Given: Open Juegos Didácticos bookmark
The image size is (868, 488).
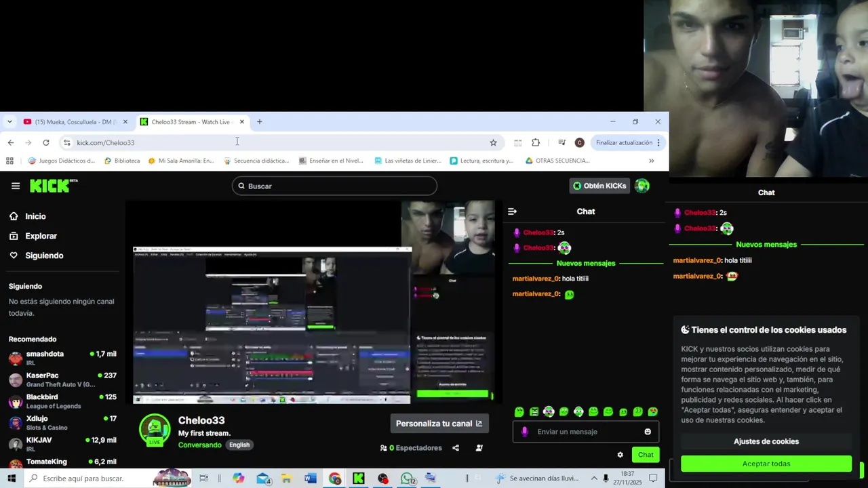Looking at the screenshot, I should (62, 161).
